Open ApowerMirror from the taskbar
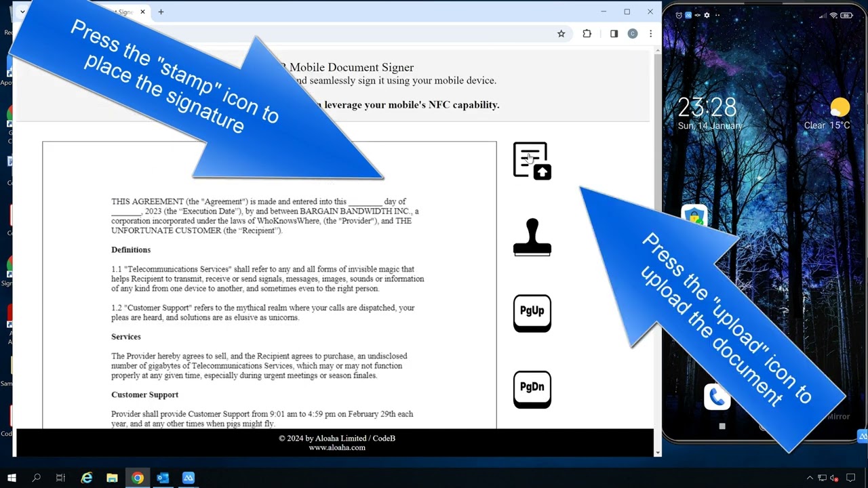 [189, 478]
